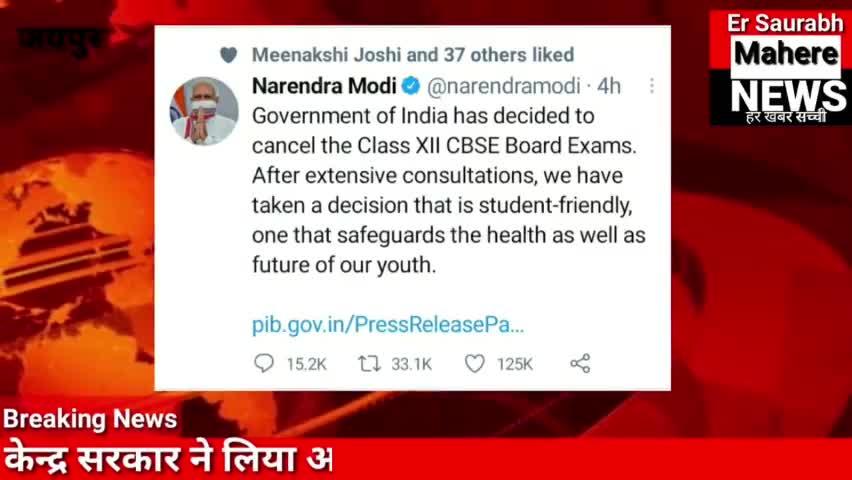Image resolution: width=852 pixels, height=480 pixels.
Task: Click the 15.2K reply count
Action: pos(306,364)
